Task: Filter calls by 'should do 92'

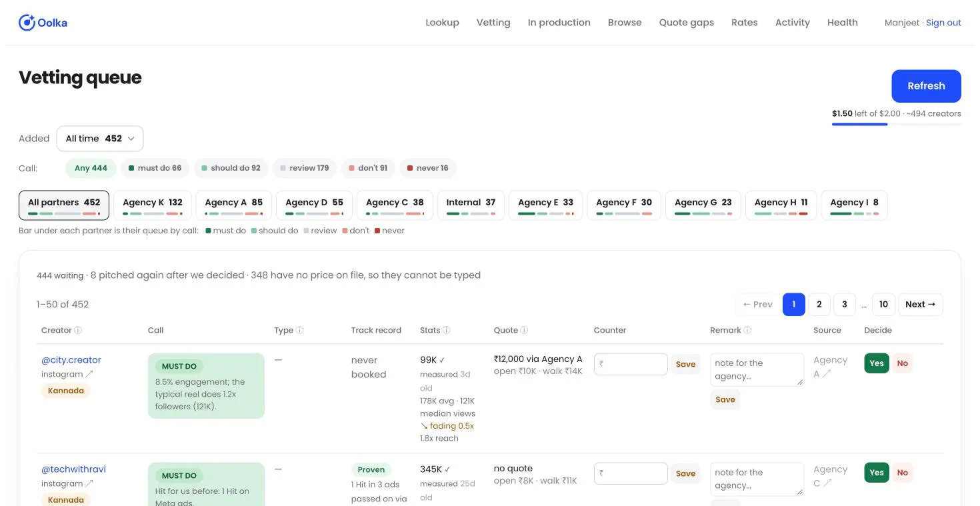Action: coord(231,168)
